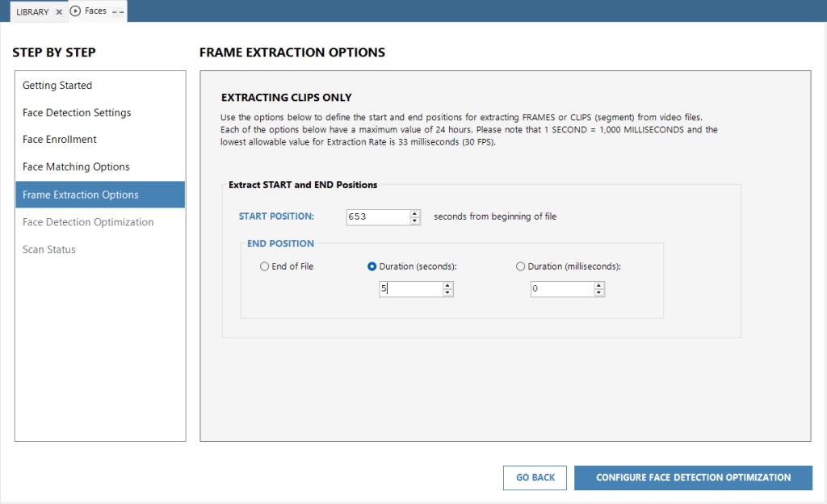
Task: Enable the Duration (milliseconds) radio button
Action: (520, 267)
